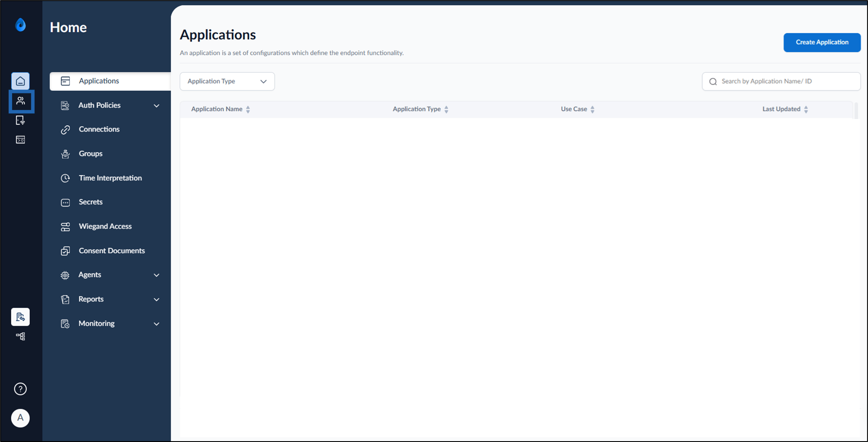Screen dimensions: 868x442
Task: Sort by Application Name column arrows
Action: pyautogui.click(x=248, y=110)
